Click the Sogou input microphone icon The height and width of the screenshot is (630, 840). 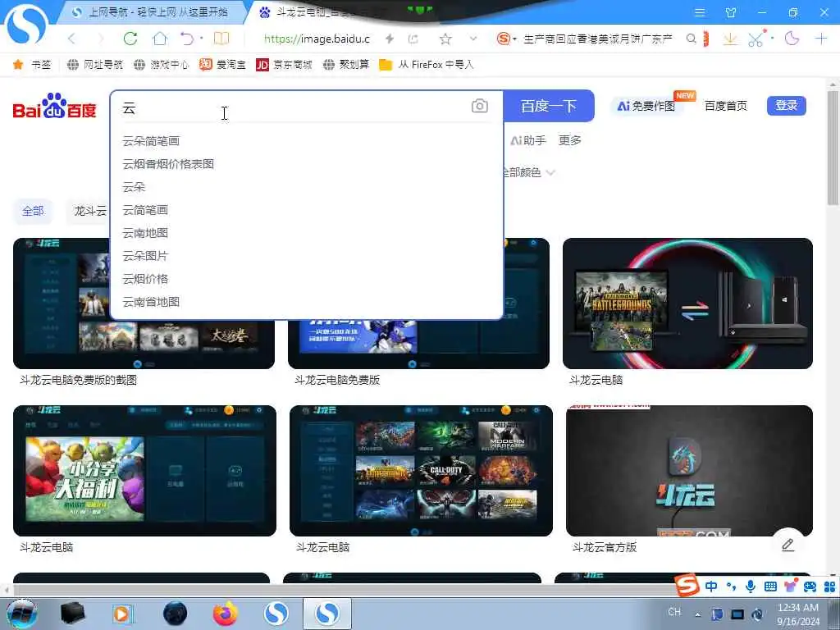point(751,587)
